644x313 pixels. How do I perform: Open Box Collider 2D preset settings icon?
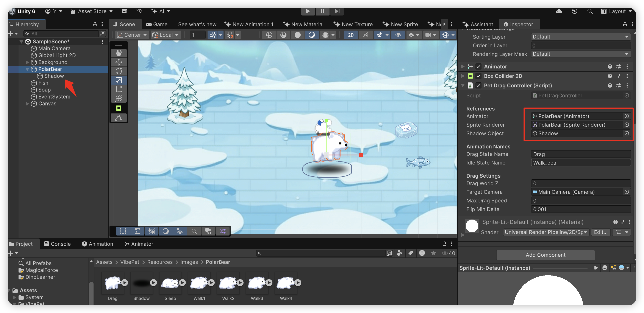(619, 76)
